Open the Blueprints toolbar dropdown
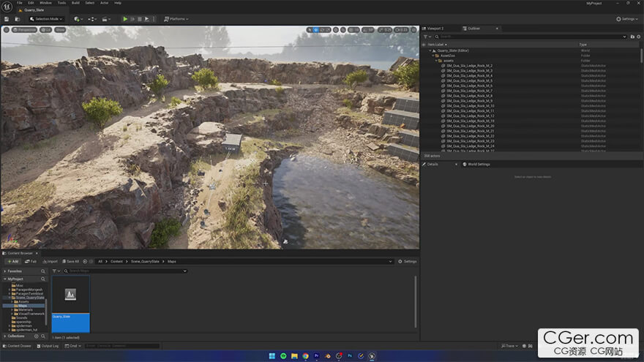Viewport: 644px width, 362px height. tap(92, 19)
